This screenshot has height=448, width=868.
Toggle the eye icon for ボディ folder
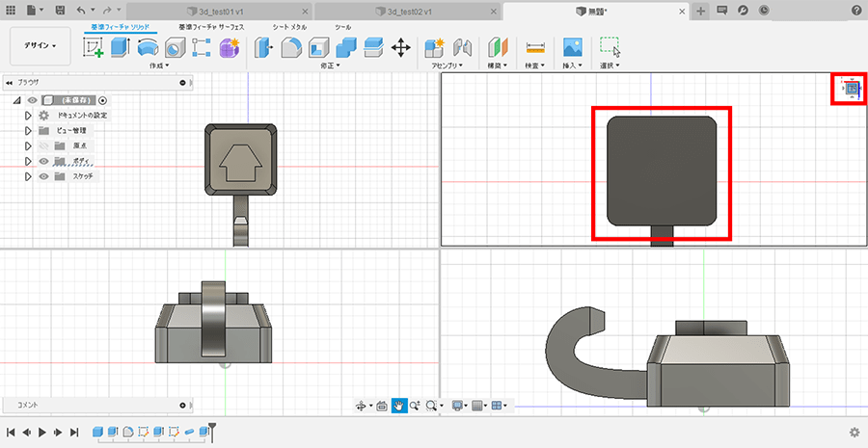[x=44, y=161]
